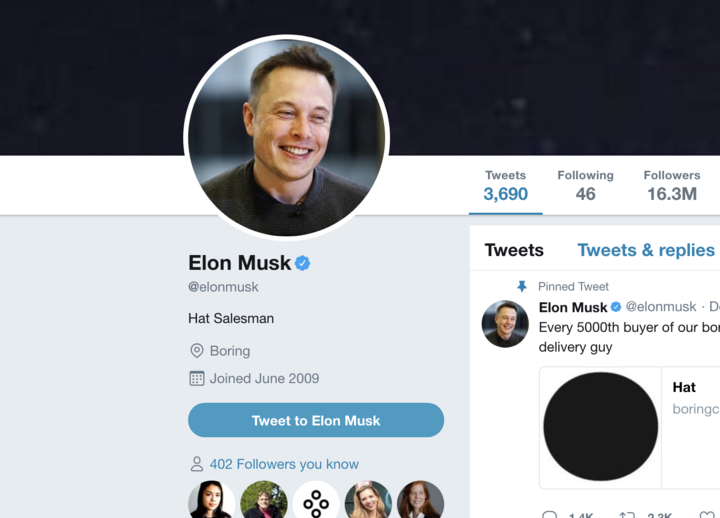Click the pin icon next to Pinned Tweet
Screen dimensions: 720x518
pyautogui.click(x=521, y=286)
